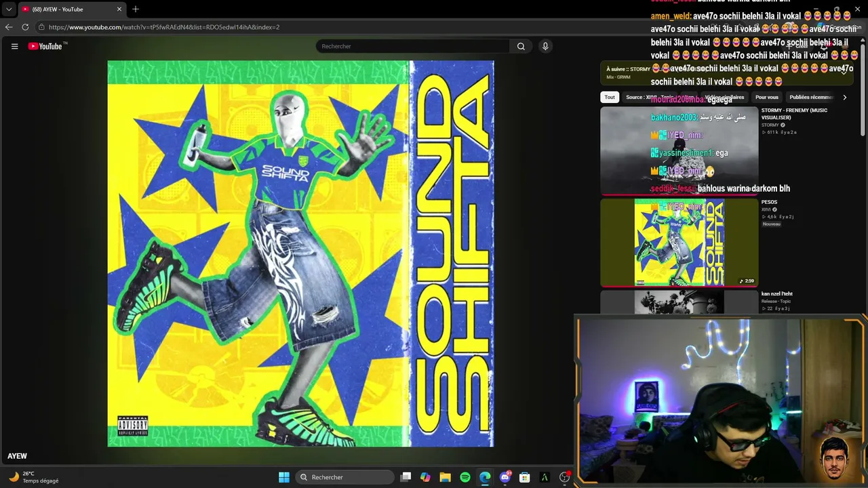Start voice search with the microphone icon
The height and width of the screenshot is (488, 868).
[x=545, y=46]
